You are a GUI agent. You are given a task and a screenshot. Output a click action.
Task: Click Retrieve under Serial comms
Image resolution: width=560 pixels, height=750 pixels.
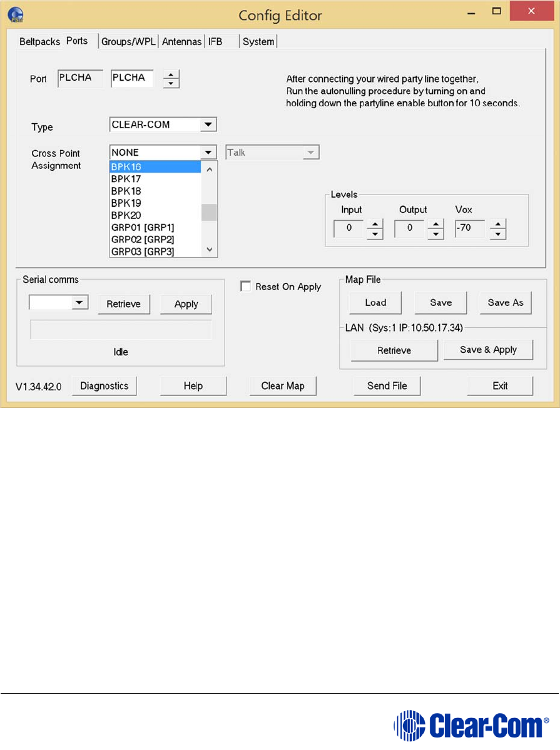tap(123, 304)
